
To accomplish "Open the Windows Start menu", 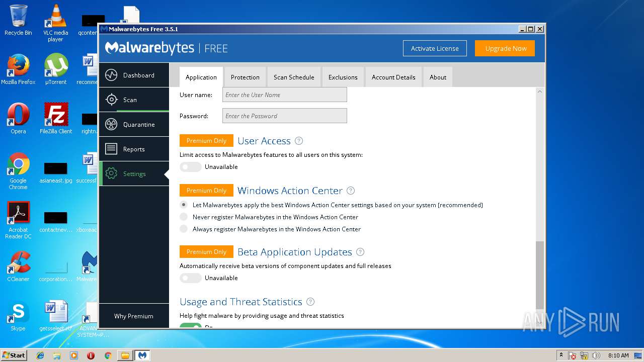I will 14,355.
